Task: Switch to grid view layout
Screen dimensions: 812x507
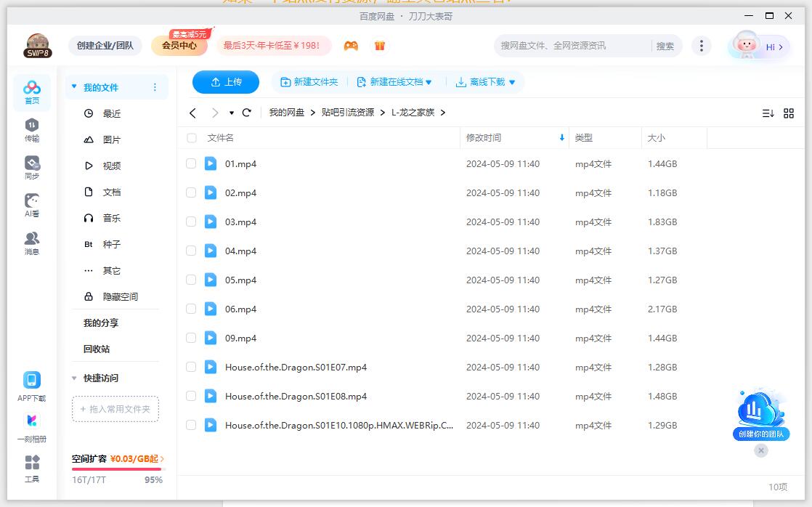Action: pyautogui.click(x=789, y=113)
